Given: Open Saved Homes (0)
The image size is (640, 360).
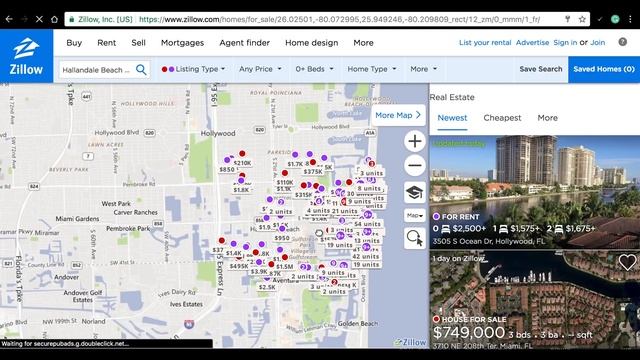Looking at the screenshot, I should pyautogui.click(x=604, y=69).
